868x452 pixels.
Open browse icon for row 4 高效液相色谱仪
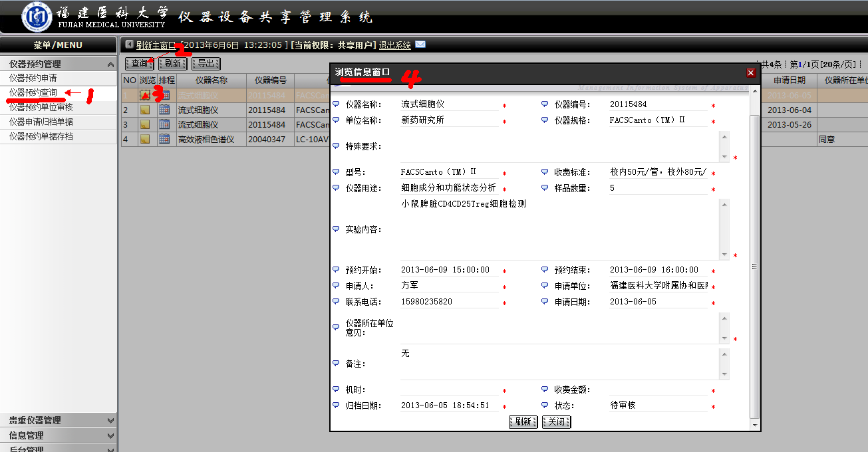coord(145,139)
